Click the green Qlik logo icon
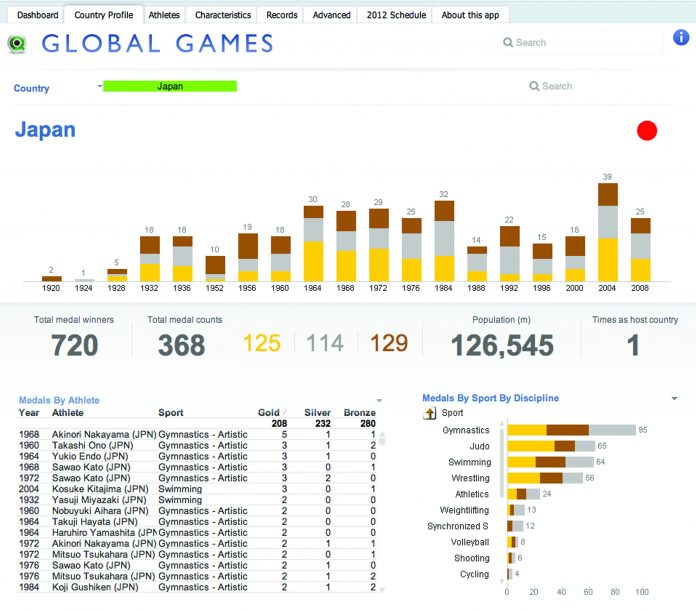Screen dimensions: 696x610 (17, 44)
